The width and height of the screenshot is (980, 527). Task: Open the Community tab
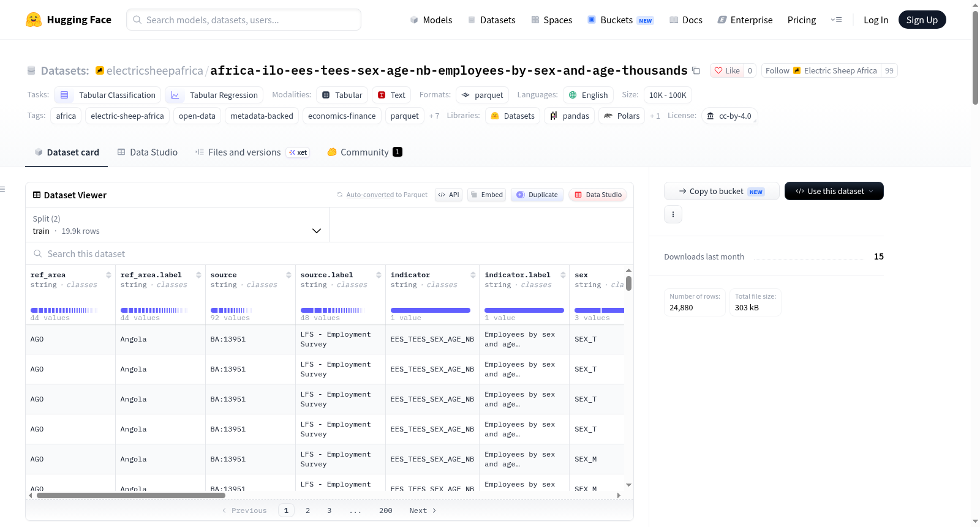(x=364, y=152)
